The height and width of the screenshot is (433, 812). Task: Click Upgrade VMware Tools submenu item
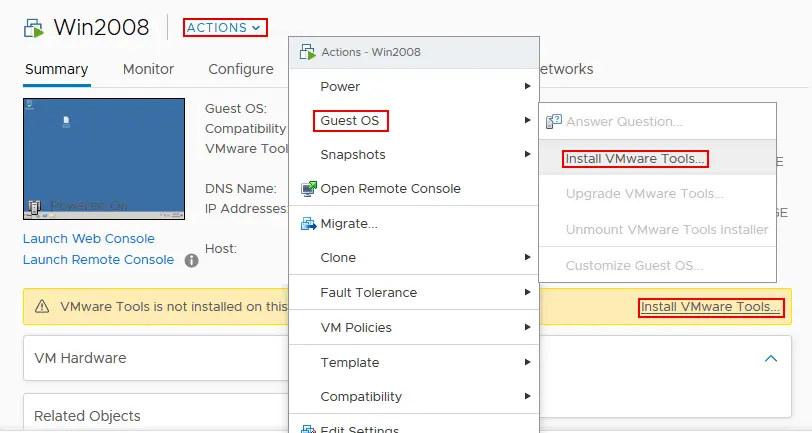(x=657, y=194)
